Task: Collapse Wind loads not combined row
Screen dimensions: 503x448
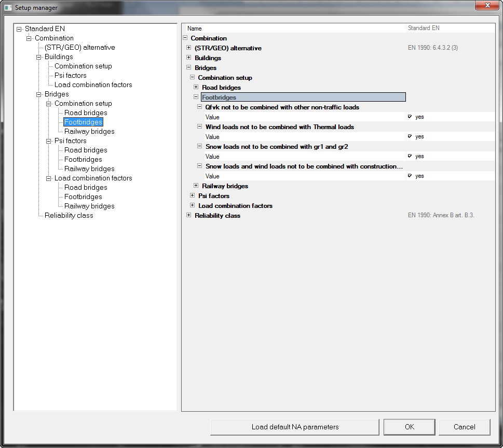Action: (x=199, y=127)
